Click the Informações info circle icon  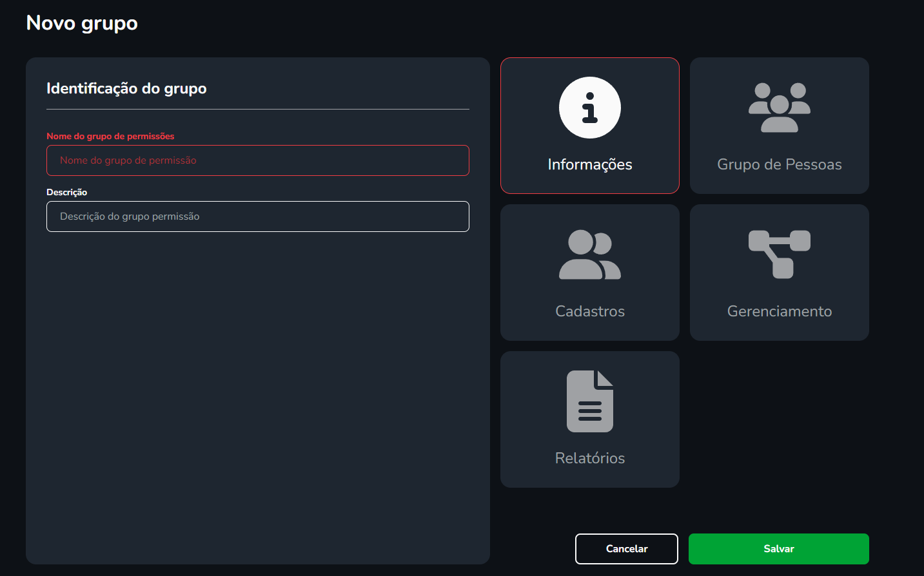589,108
